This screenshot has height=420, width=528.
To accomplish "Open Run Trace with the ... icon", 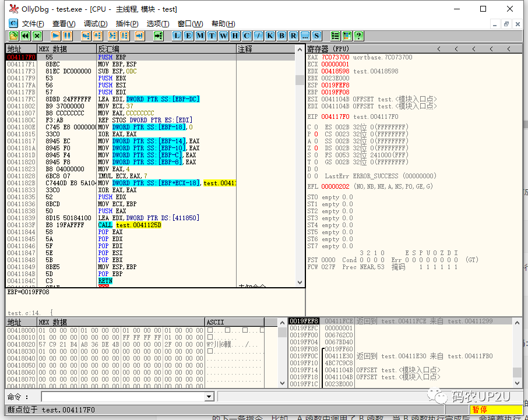I will (305, 36).
